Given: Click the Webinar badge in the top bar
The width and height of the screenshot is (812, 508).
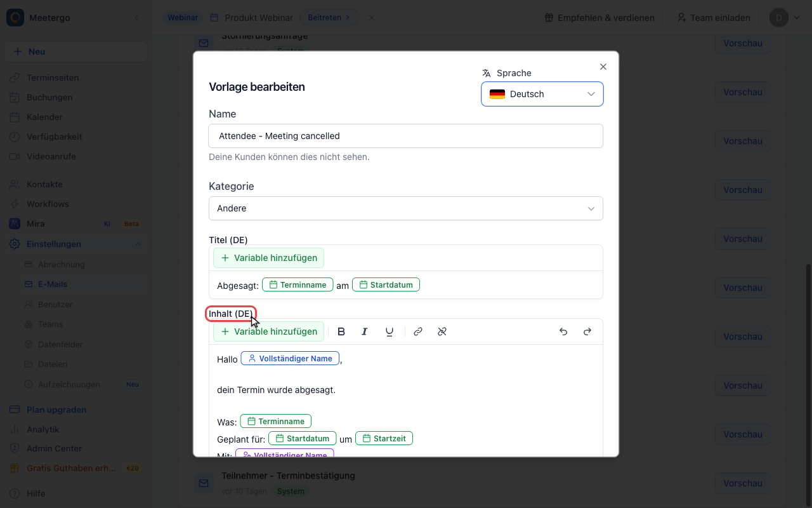Looking at the screenshot, I should point(183,18).
